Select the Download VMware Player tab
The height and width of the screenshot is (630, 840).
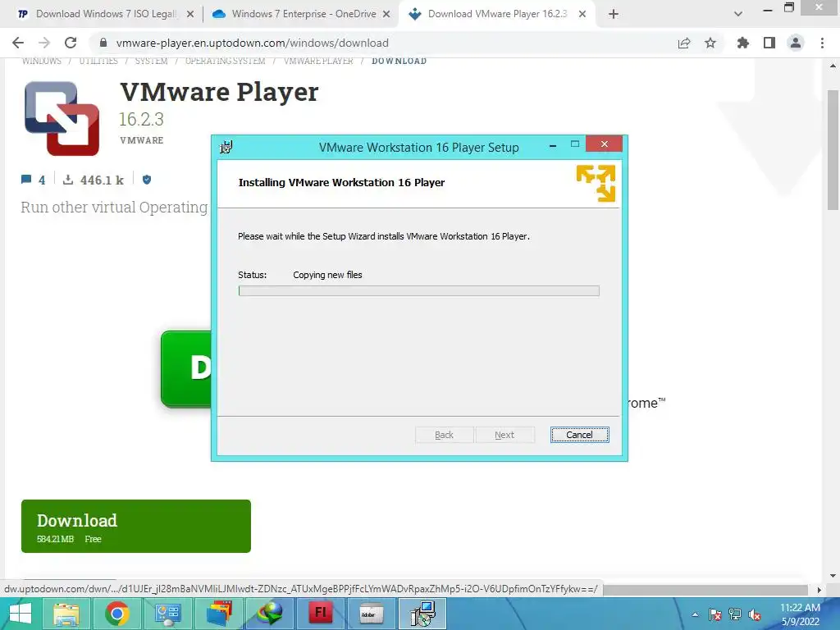495,14
